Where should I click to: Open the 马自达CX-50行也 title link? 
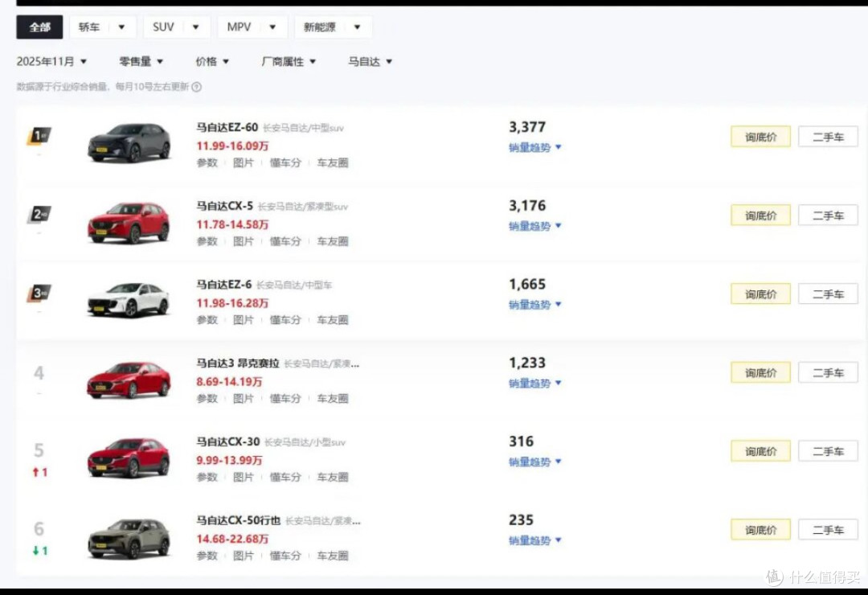point(238,521)
